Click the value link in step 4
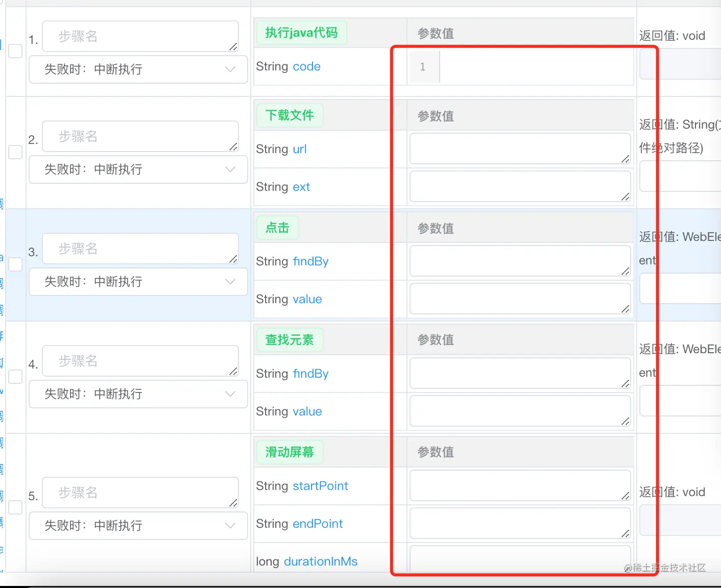Image resolution: width=721 pixels, height=588 pixels. tap(307, 411)
